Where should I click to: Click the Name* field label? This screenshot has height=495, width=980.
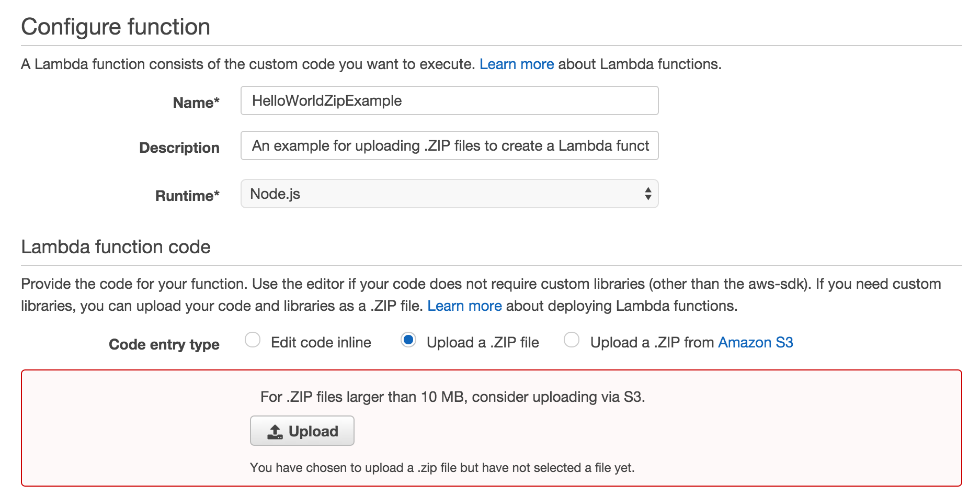[x=196, y=103]
